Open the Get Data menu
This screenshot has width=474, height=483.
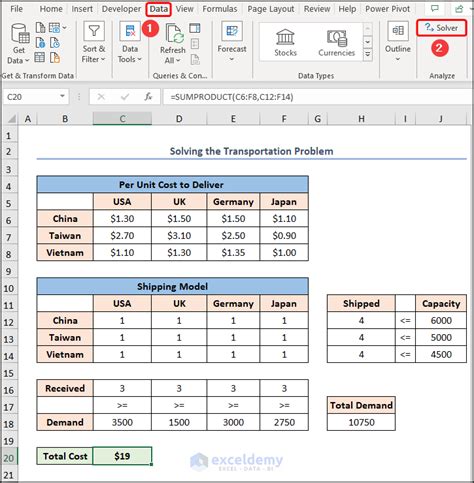pyautogui.click(x=19, y=44)
